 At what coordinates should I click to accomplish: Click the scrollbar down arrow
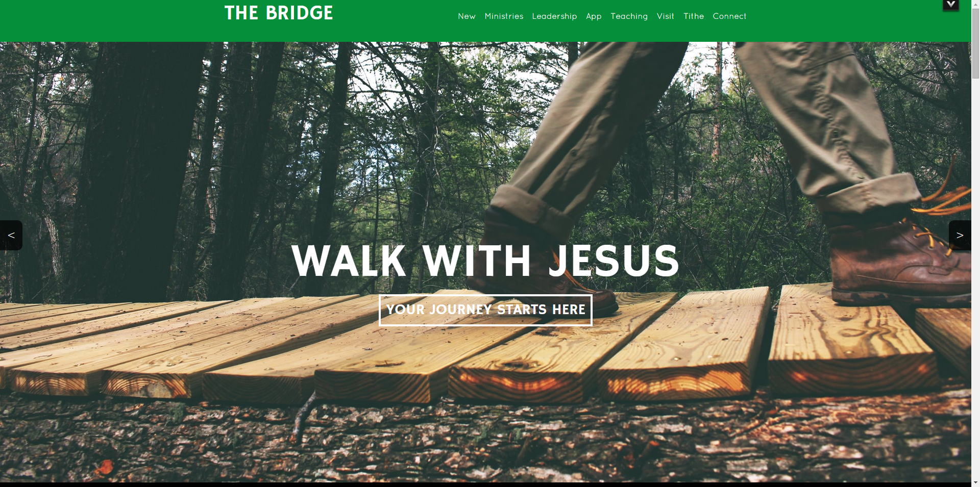[x=975, y=482]
